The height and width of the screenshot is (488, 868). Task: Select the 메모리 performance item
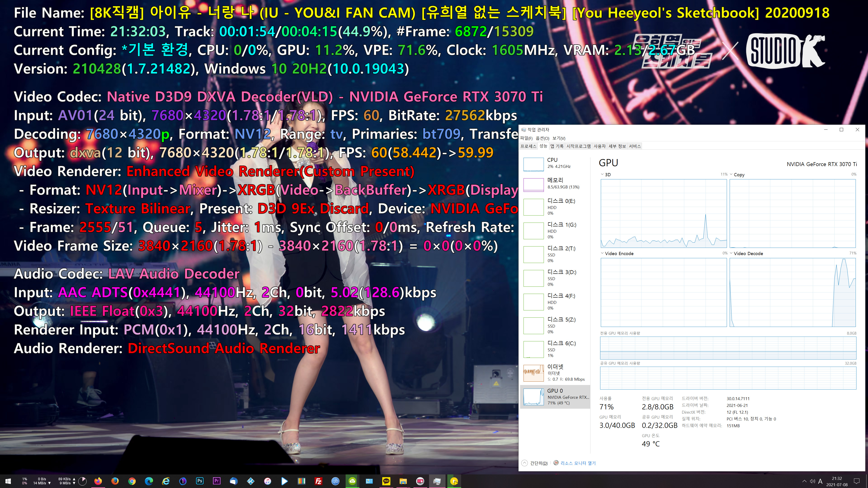tap(555, 183)
